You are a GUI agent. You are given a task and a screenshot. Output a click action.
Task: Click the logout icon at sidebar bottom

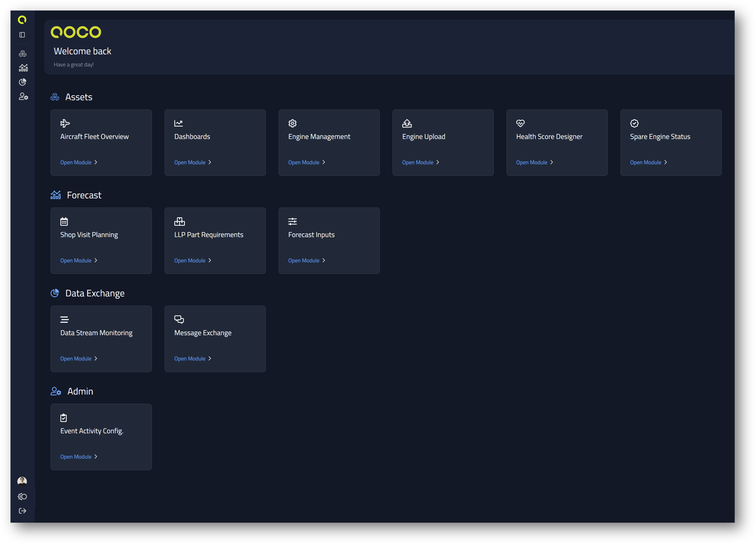22,511
